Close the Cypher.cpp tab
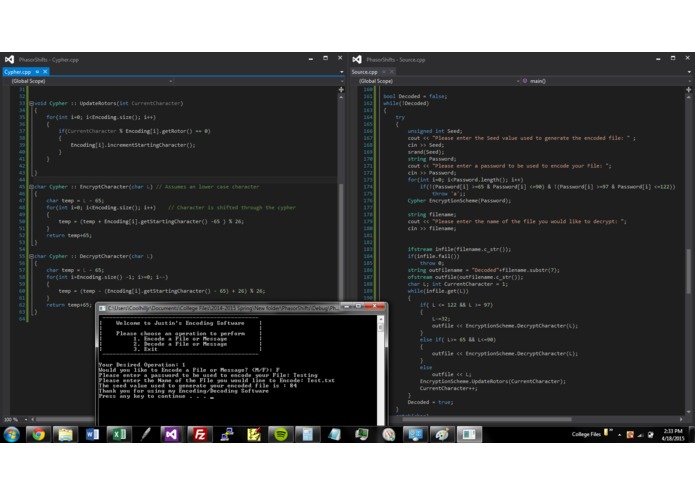This screenshot has height=494, width=695. [x=45, y=72]
